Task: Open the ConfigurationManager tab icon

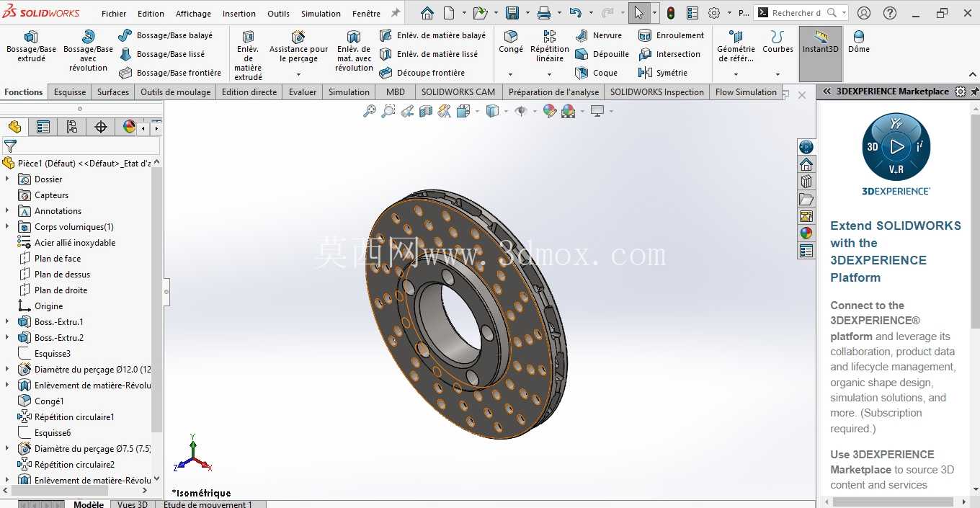Action: [72, 128]
